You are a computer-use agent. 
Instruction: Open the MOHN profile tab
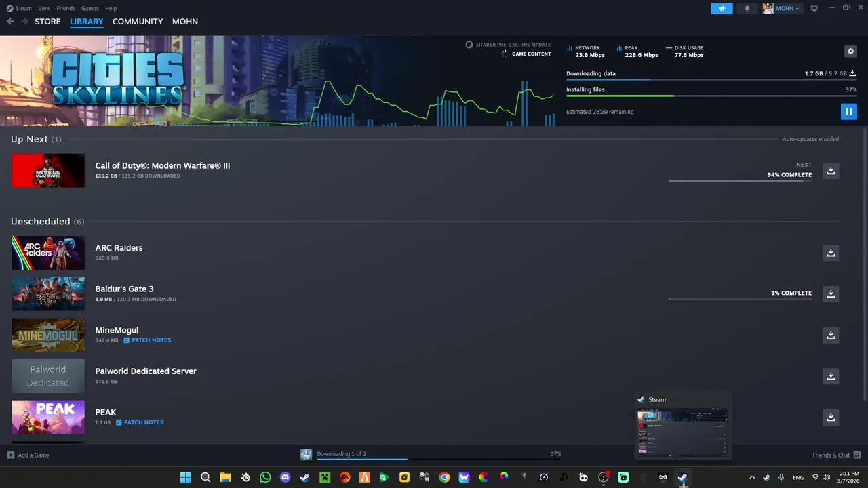click(185, 22)
